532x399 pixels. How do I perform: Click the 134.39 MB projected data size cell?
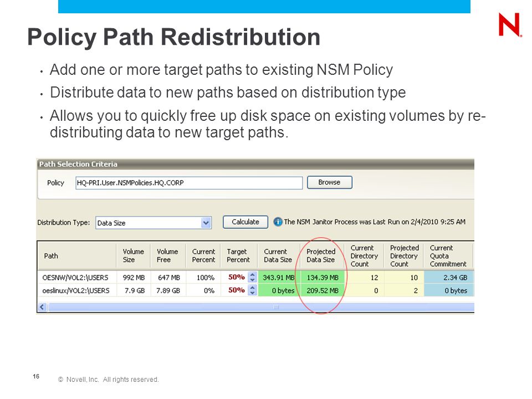click(x=323, y=278)
